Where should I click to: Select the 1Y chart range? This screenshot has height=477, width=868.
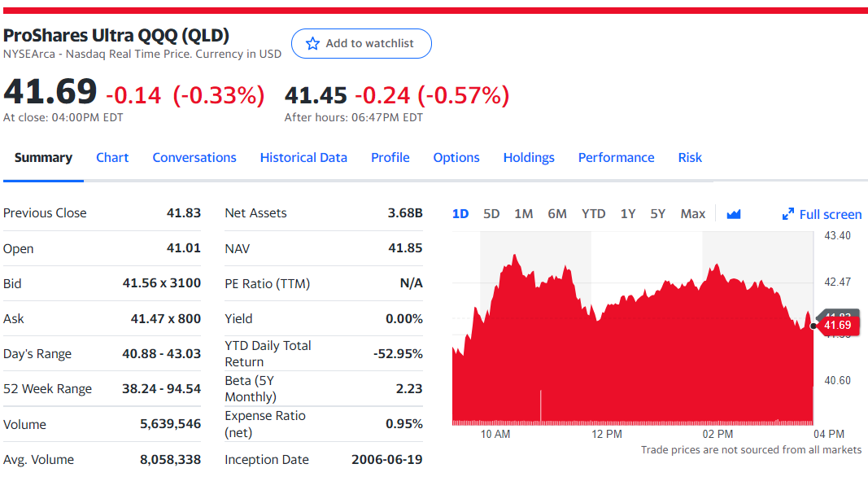click(x=628, y=214)
